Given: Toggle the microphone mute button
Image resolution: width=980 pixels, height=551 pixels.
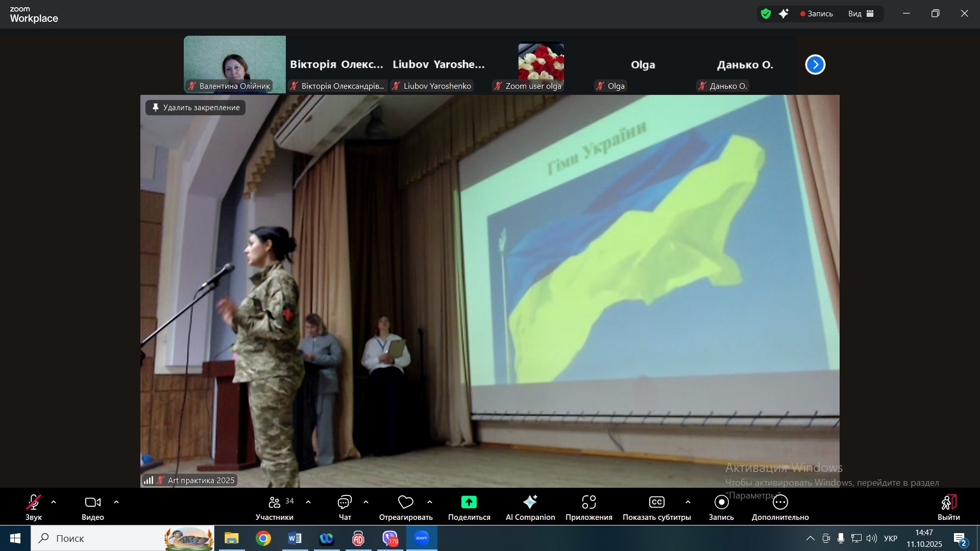Looking at the screenshot, I should (x=33, y=503).
